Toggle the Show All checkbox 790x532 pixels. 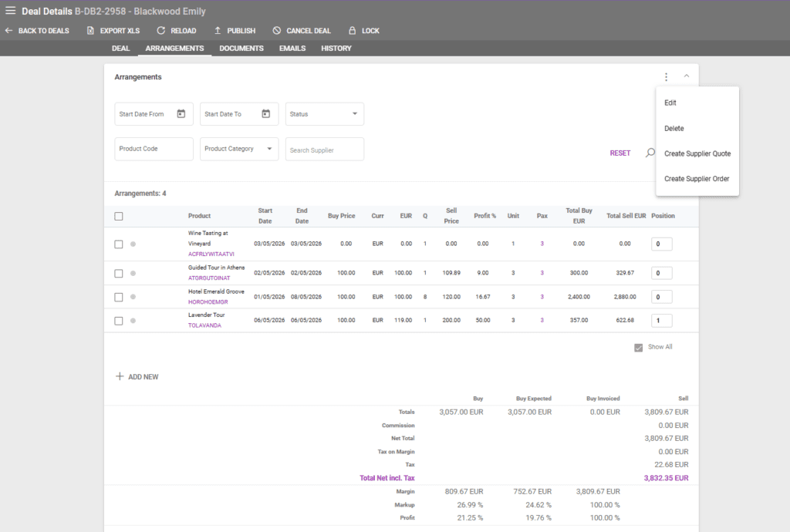[x=638, y=348]
